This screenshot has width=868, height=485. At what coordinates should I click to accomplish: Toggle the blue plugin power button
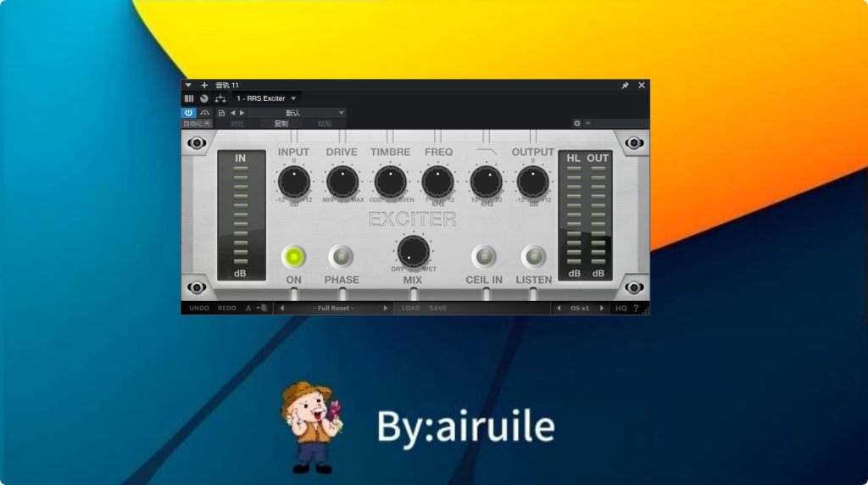pyautogui.click(x=189, y=113)
